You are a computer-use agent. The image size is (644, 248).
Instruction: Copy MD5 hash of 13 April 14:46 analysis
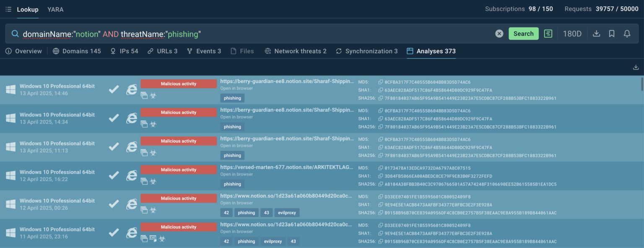pyautogui.click(x=380, y=83)
